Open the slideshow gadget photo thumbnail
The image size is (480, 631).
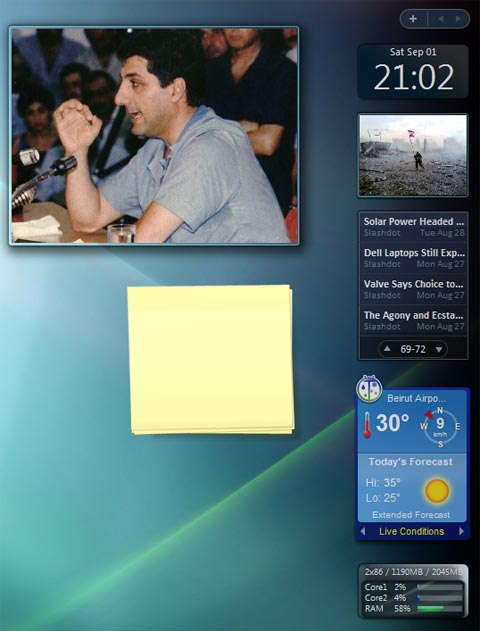pos(413,155)
